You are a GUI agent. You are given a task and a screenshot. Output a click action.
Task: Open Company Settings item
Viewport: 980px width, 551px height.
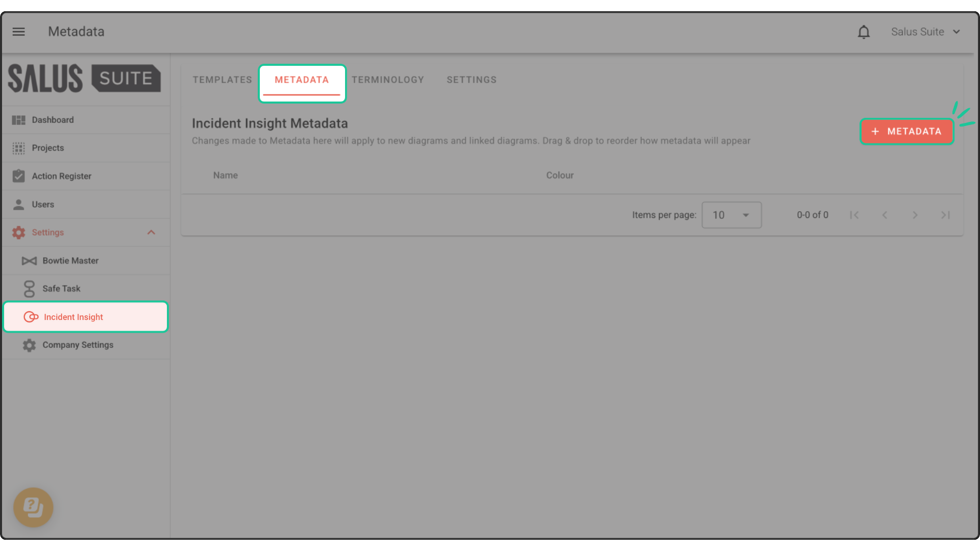point(78,345)
